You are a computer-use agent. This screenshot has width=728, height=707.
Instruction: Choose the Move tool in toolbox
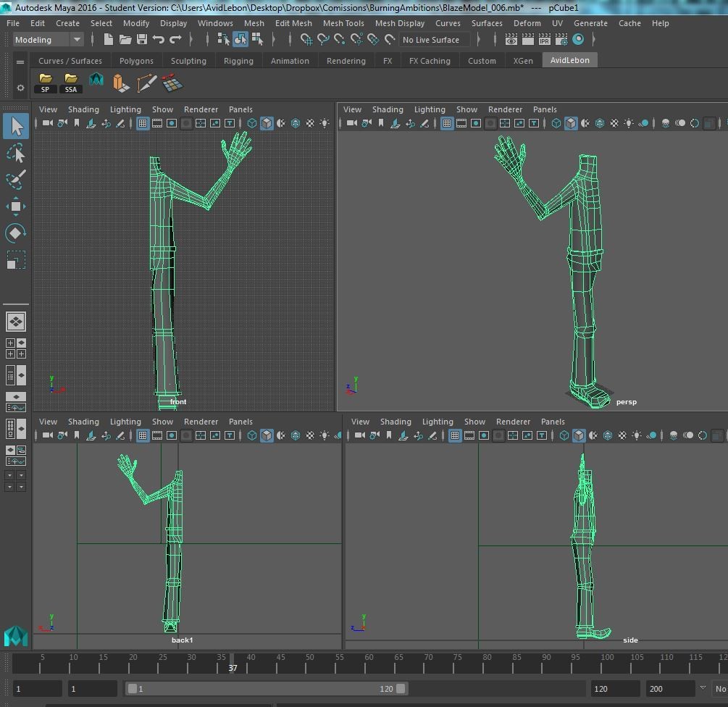point(16,206)
